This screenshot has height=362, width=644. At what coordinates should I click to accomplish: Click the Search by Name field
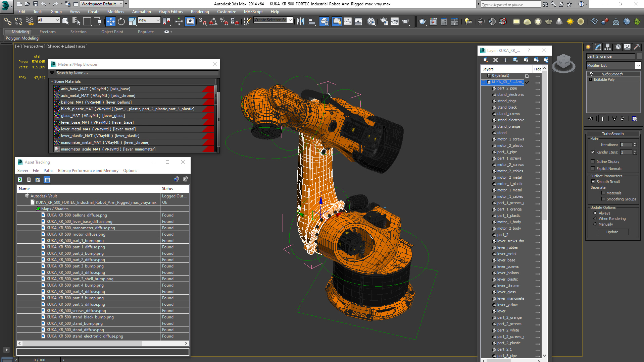point(137,73)
